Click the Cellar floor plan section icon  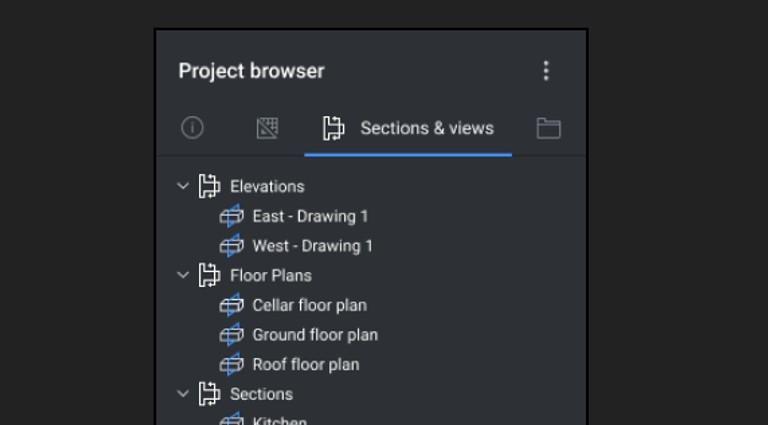231,305
